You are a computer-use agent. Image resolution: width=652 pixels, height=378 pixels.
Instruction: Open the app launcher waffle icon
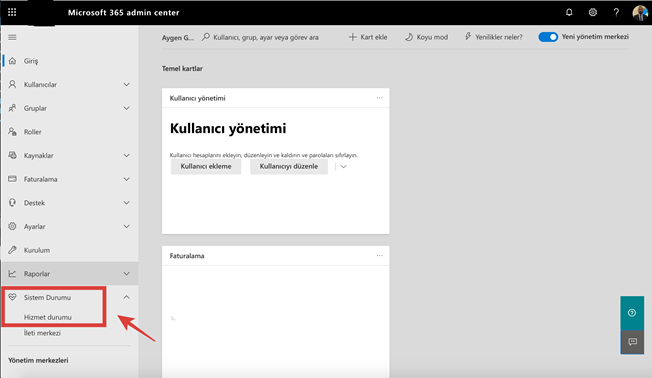(12, 12)
